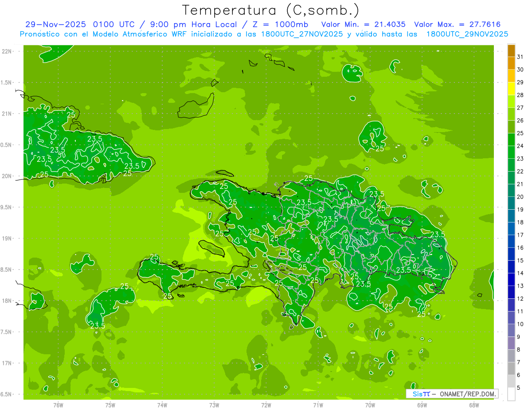Click the legend band between 27 and 28
Viewport: 532px width, 411px height.
tap(511, 101)
